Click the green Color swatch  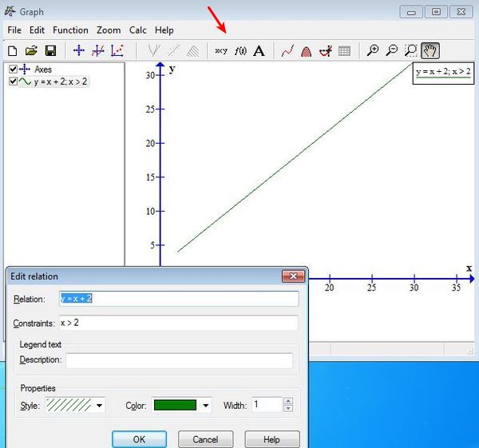coord(175,405)
